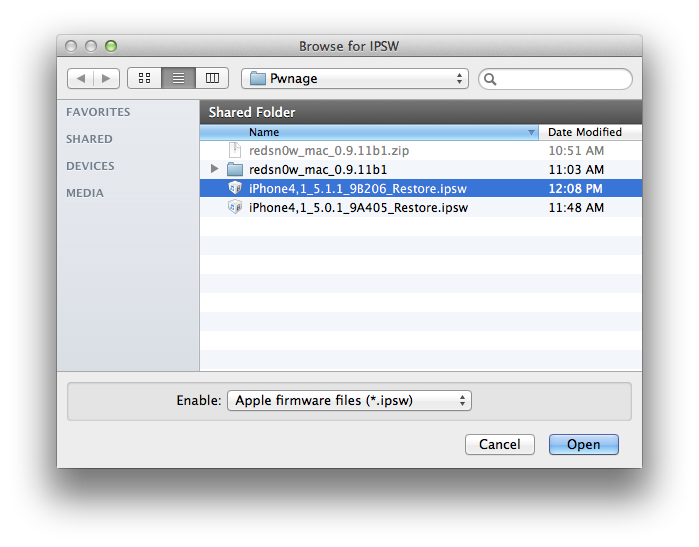The height and width of the screenshot is (547, 699).
Task: Select redsn0w_mac_0.9.11b1.zip file name
Action: coord(329,151)
